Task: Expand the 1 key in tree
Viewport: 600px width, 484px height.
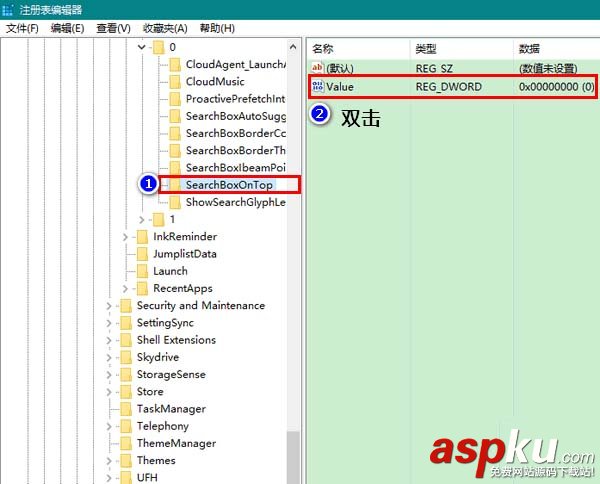Action: pos(142,220)
